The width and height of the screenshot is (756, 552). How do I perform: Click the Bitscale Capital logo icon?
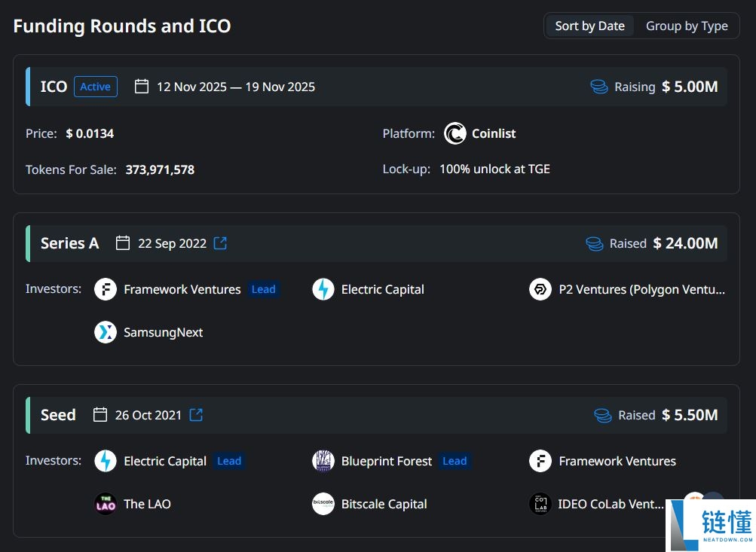click(x=323, y=504)
